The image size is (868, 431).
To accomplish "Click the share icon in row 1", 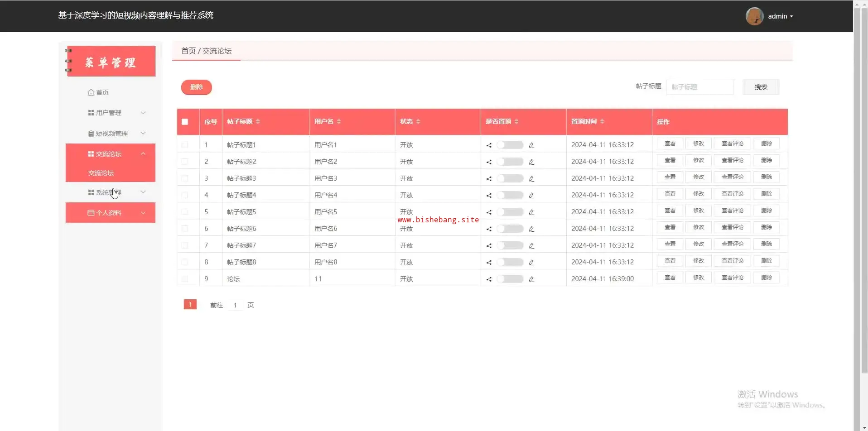I will pos(489,145).
